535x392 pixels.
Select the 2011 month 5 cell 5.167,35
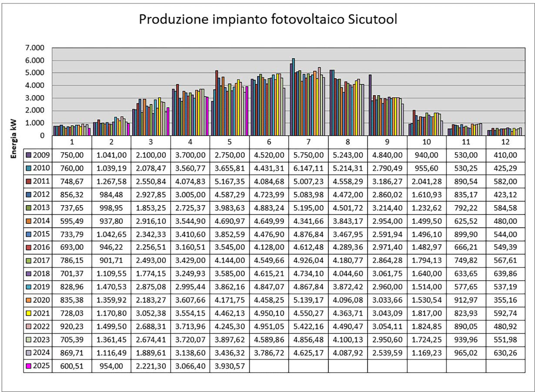click(x=230, y=181)
